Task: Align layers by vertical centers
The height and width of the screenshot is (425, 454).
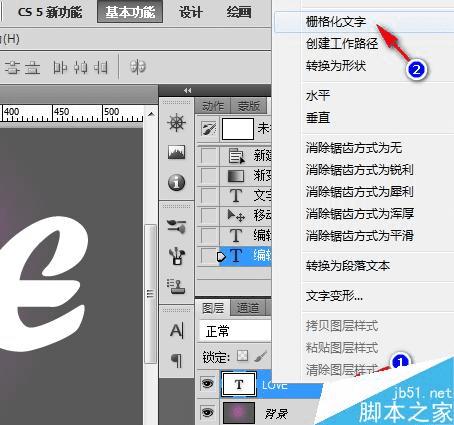Action: [13, 68]
